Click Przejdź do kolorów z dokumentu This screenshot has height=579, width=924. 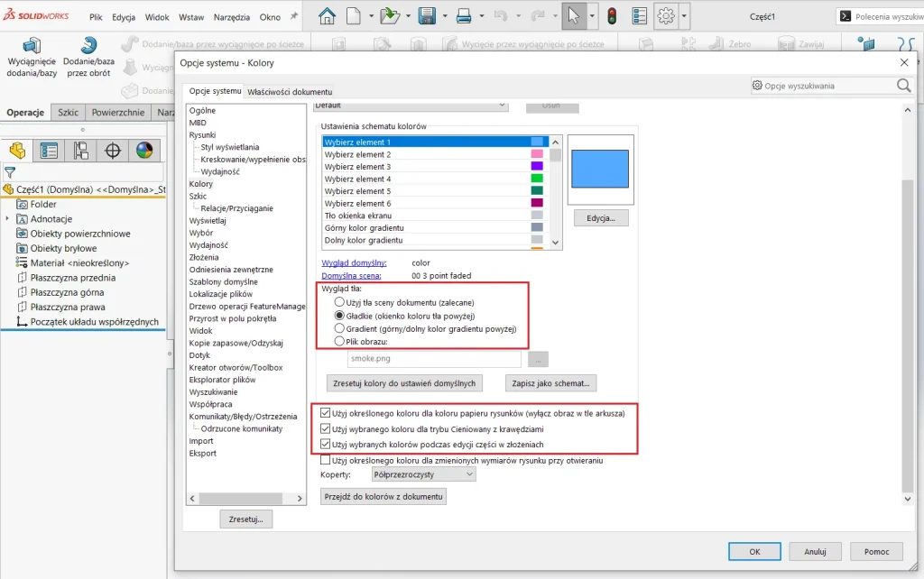[x=383, y=497]
